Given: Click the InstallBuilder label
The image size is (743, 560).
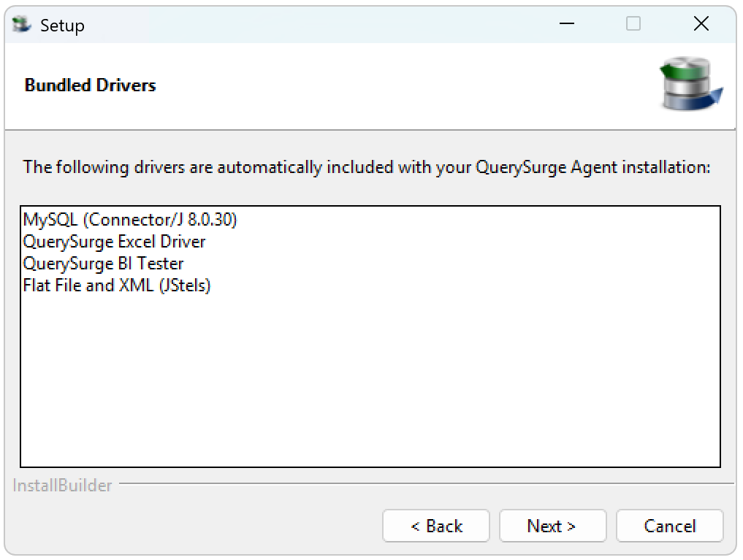Looking at the screenshot, I should point(62,486).
